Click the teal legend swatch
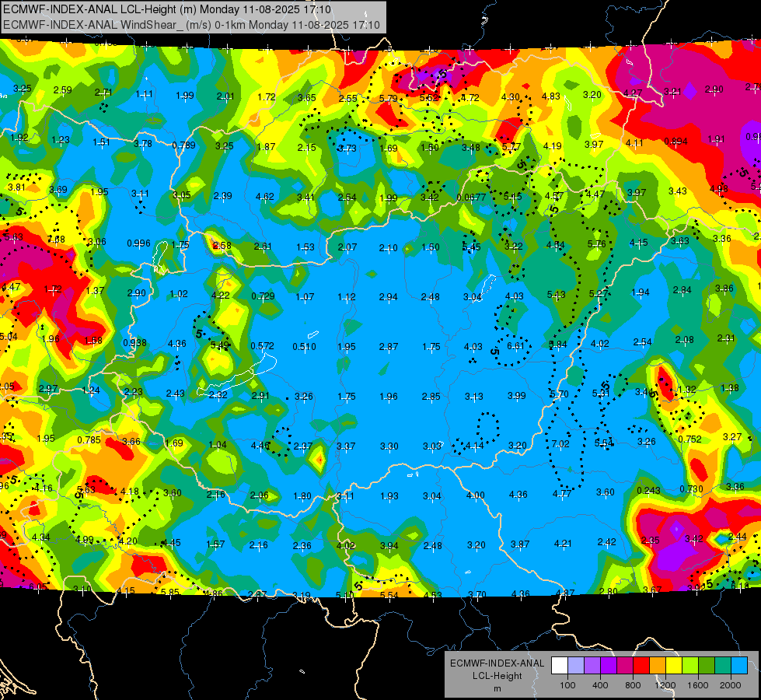This screenshot has height=700, width=761. 723,666
